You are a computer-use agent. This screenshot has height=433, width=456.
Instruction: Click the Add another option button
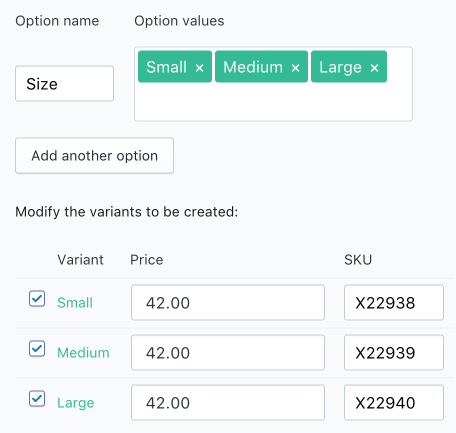click(94, 156)
